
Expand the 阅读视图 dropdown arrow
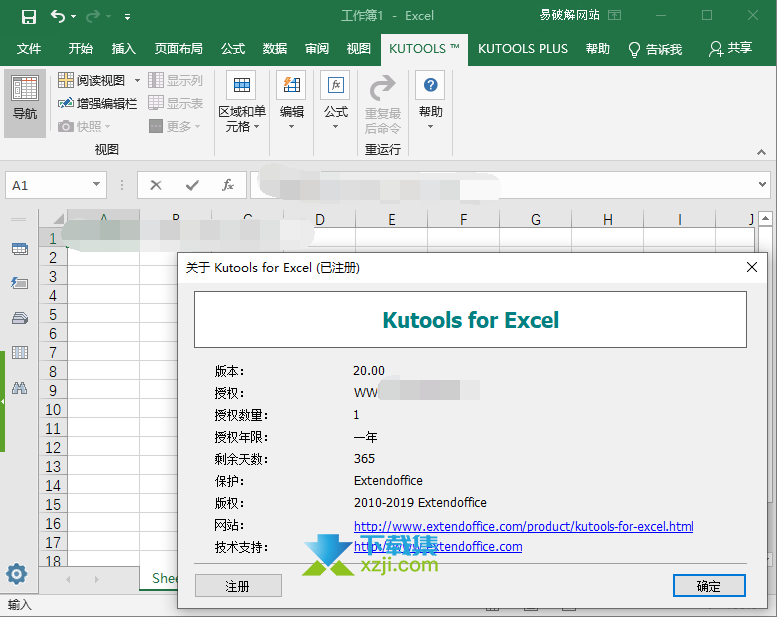[x=137, y=80]
